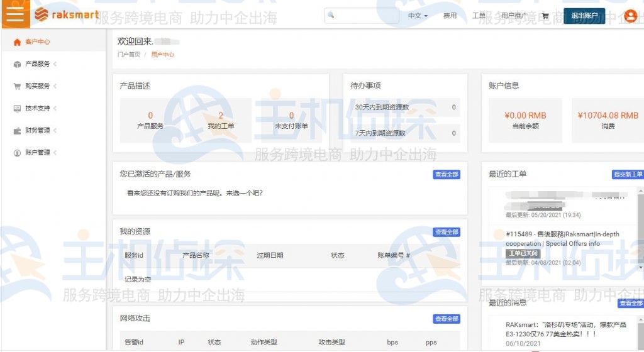Viewport: 644px width, 352px height.
Task: Open the 工单 header menu
Action: [479, 16]
